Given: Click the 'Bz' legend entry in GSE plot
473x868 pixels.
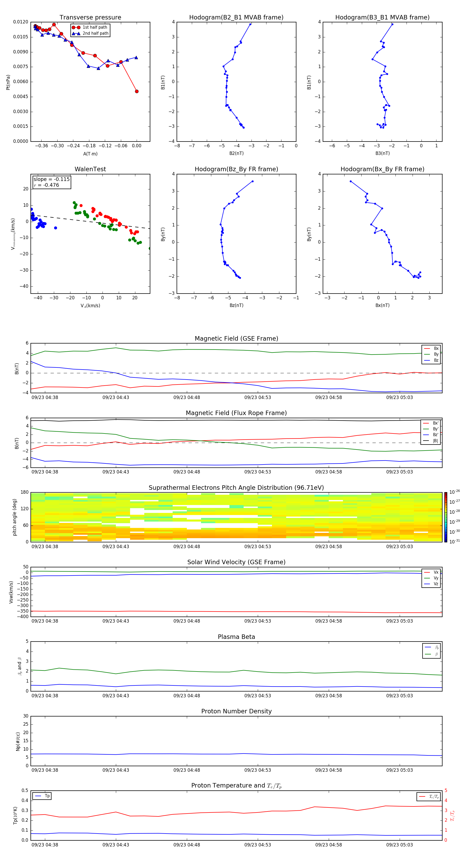Looking at the screenshot, I should pyautogui.click(x=431, y=361).
